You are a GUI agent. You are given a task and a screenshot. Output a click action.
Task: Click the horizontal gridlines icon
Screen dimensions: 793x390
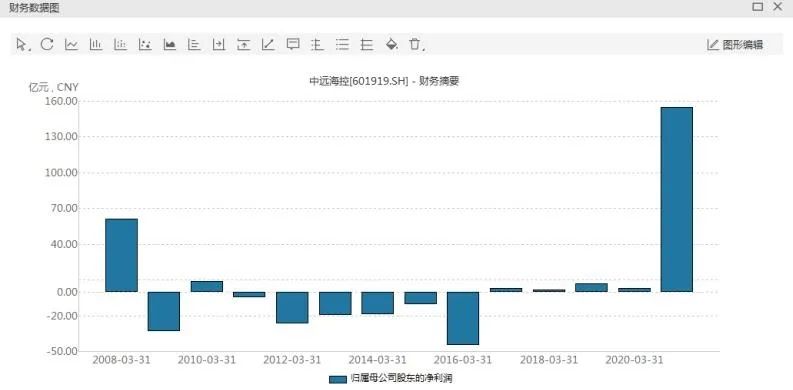tap(367, 45)
